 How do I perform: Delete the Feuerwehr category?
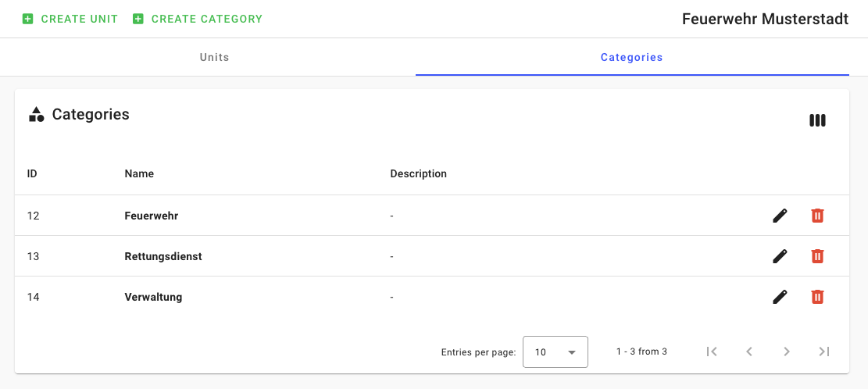817,216
